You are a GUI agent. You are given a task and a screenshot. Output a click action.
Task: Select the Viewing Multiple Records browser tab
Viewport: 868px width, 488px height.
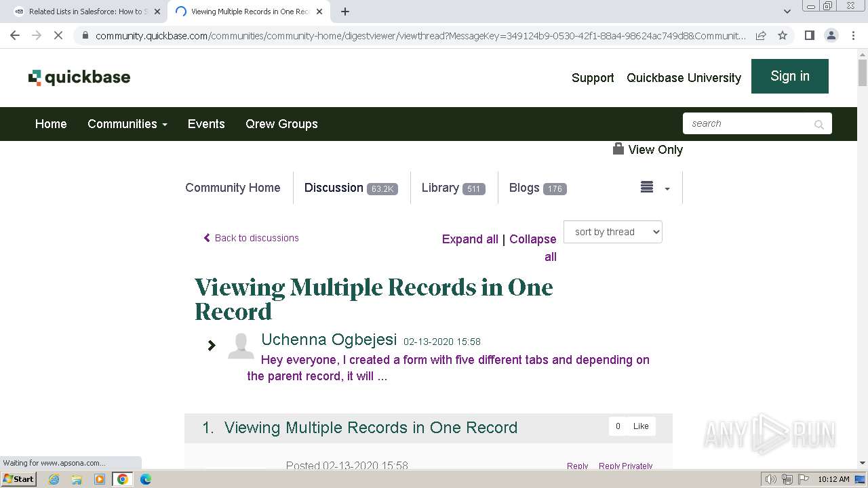click(249, 12)
